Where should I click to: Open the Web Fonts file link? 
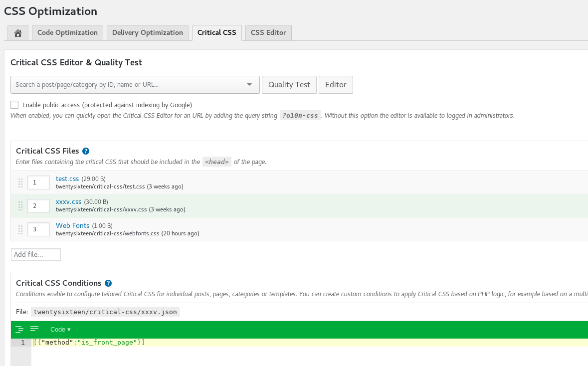72,225
